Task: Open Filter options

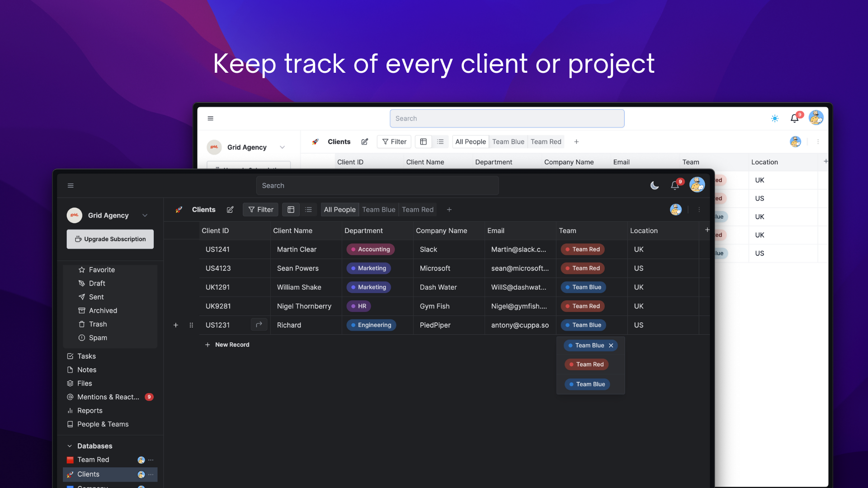Action: click(260, 210)
